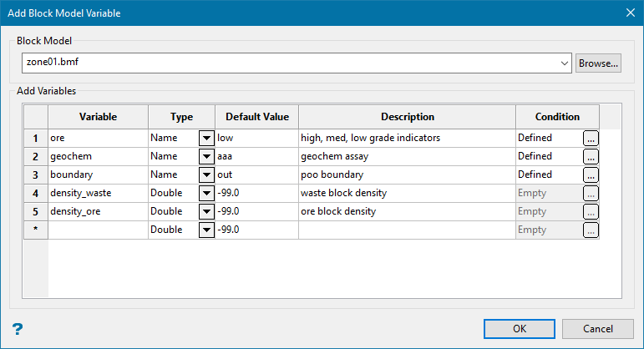Open condition editor for the ore row
The height and width of the screenshot is (349, 644).
pyautogui.click(x=591, y=138)
